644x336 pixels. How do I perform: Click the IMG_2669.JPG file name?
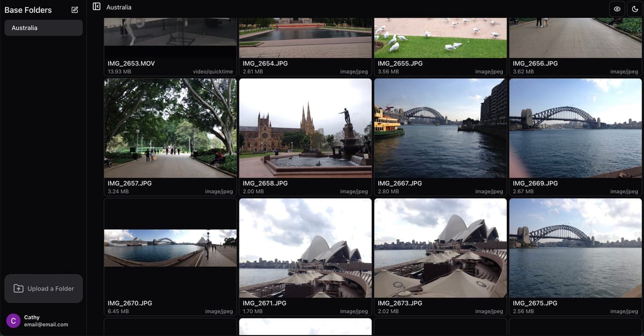click(x=535, y=183)
